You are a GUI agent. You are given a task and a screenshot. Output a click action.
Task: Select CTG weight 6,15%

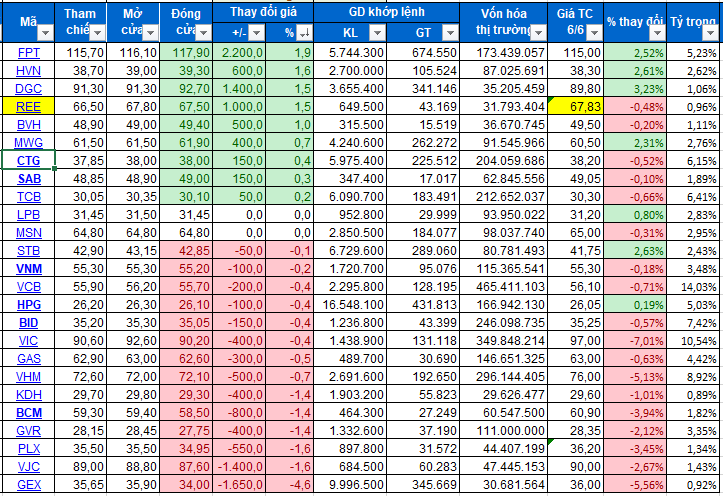coord(695,161)
